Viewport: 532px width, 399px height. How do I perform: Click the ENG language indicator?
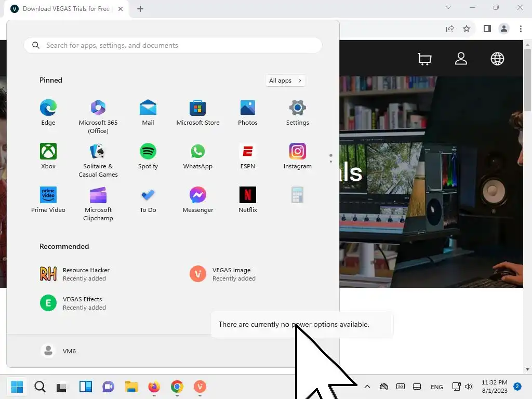click(436, 387)
